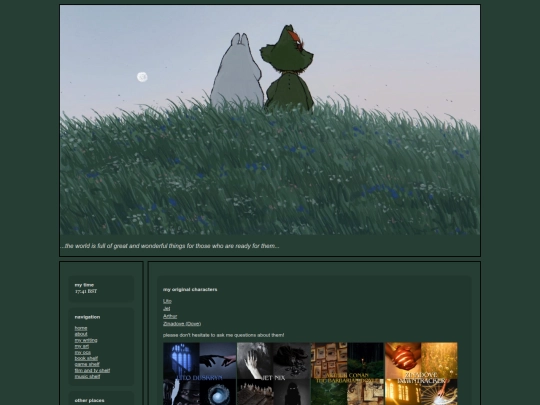The width and height of the screenshot is (540, 405).
Task: Open the music shelf link
Action: (87, 376)
